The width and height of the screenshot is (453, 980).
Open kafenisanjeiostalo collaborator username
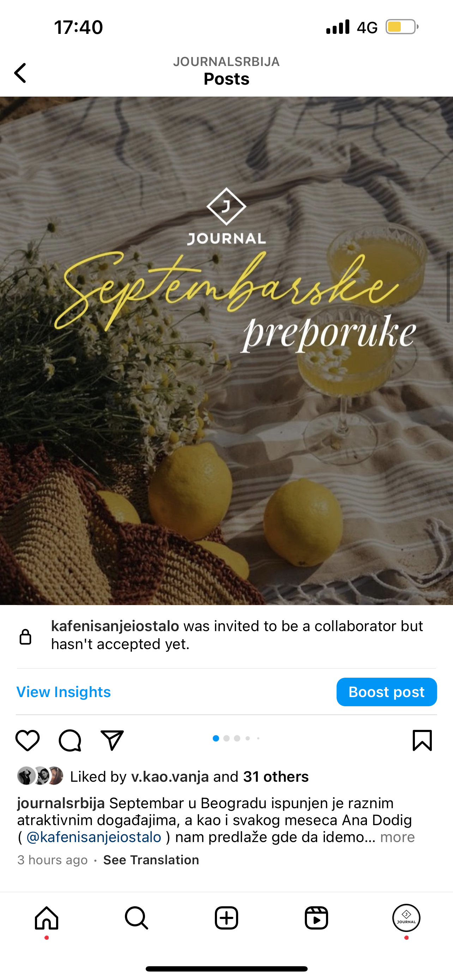115,626
